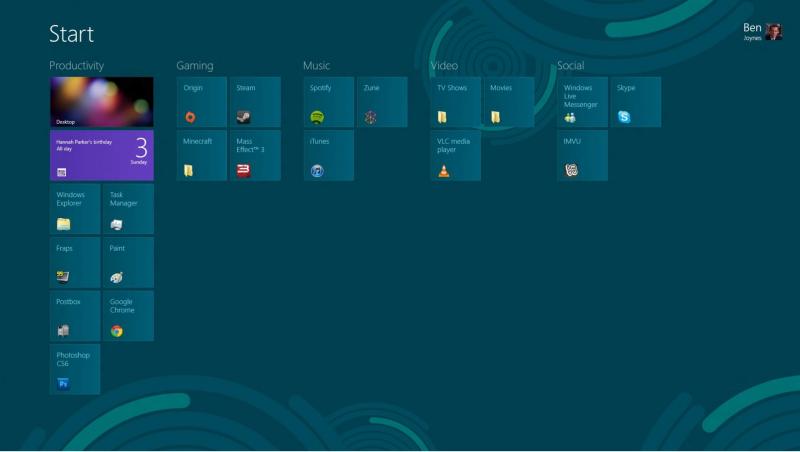Open IMVU via its icon
Image resolution: width=800 pixels, height=452 pixels.
click(571, 170)
